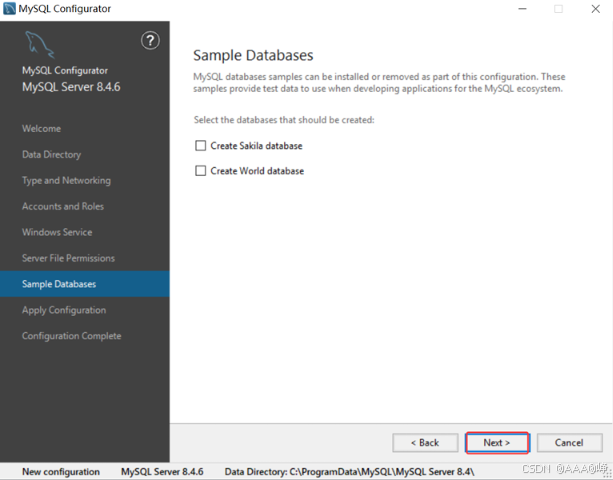
Task: Click the Sample Databases heading
Action: tap(253, 55)
